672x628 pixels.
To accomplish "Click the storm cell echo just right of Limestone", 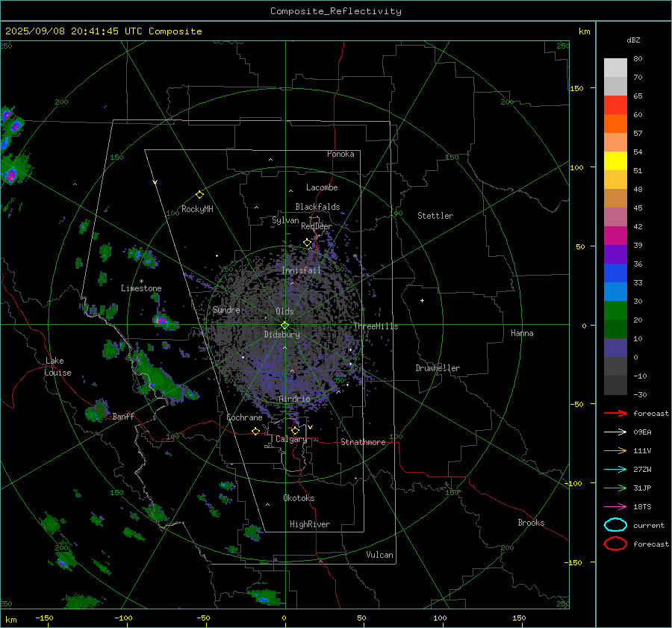I will [x=164, y=322].
